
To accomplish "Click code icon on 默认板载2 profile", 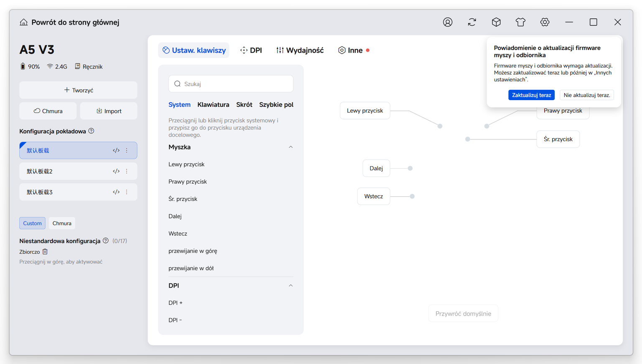I will [x=116, y=171].
